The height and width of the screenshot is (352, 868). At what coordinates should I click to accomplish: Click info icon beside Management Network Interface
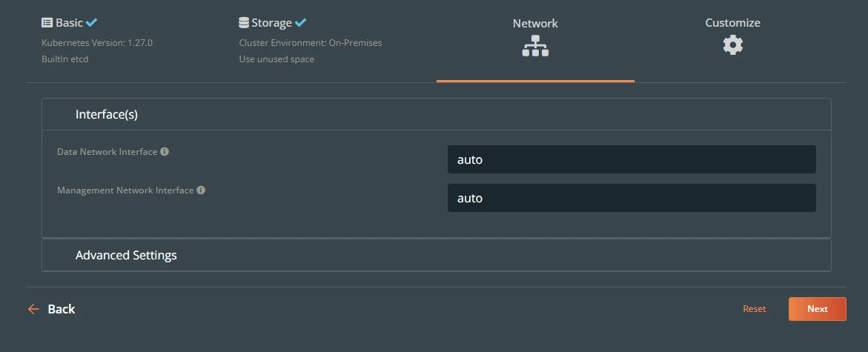(201, 190)
